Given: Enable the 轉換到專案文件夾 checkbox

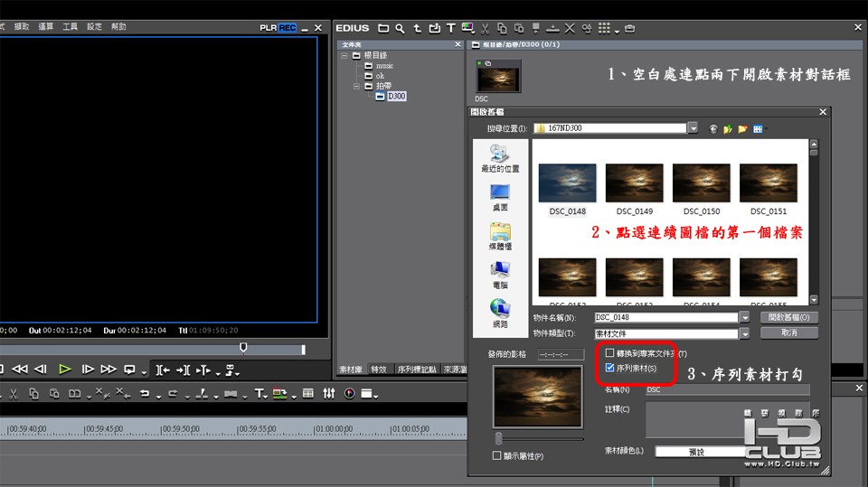Looking at the screenshot, I should [610, 353].
